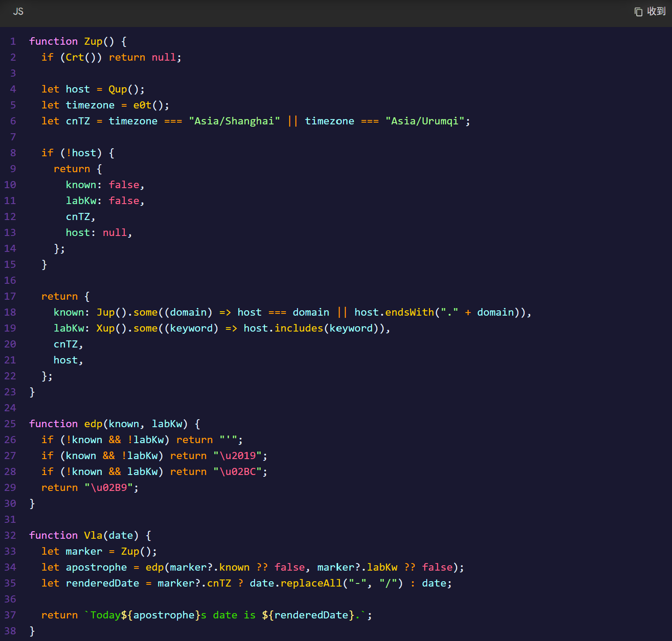672x641 pixels.
Task: Click line number 38 in gutter
Action: [10, 631]
